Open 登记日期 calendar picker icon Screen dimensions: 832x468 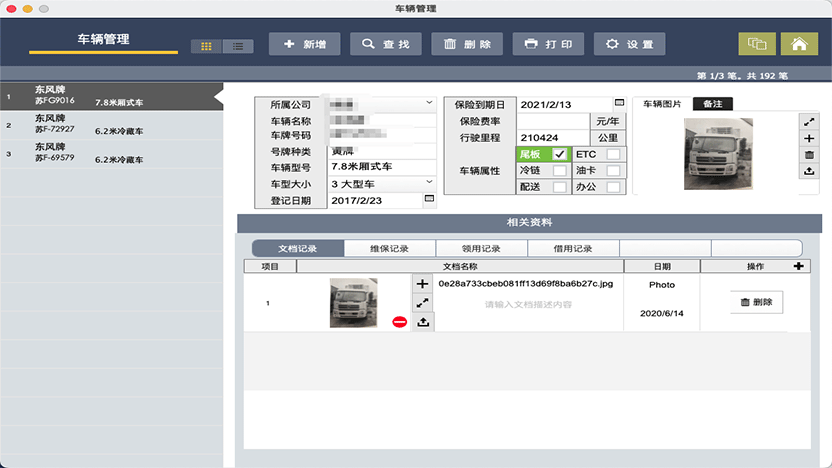[429, 198]
